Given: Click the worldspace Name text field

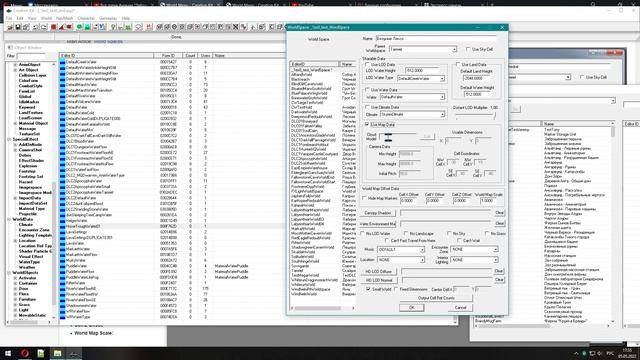Looking at the screenshot, I should pos(436,38).
